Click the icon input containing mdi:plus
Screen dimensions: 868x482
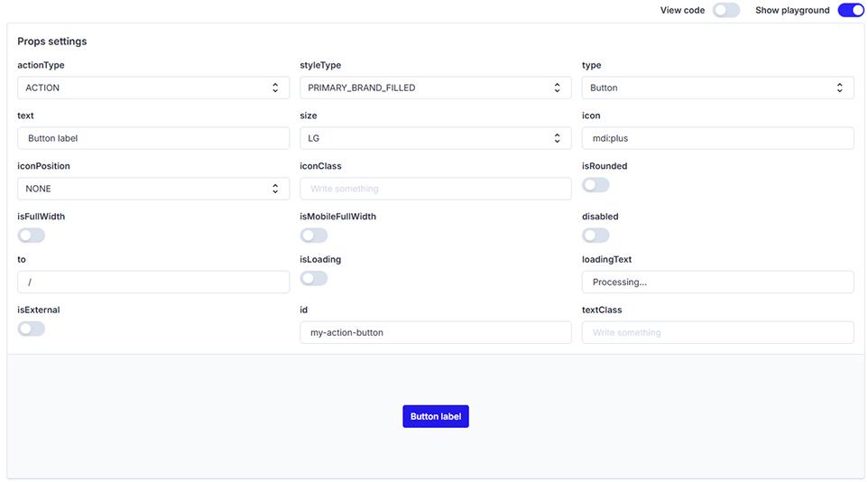(718, 138)
